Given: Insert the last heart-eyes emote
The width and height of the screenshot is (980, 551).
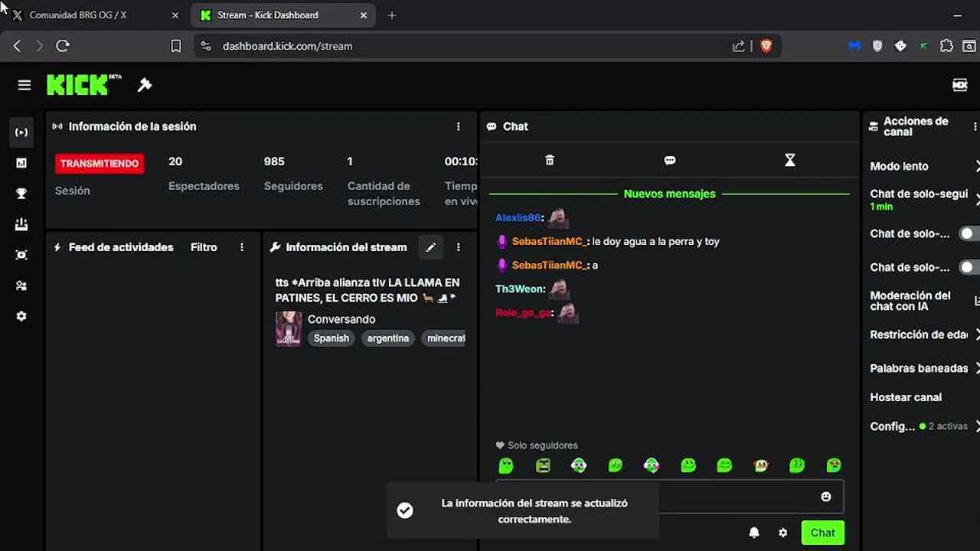Looking at the screenshot, I should [x=834, y=465].
